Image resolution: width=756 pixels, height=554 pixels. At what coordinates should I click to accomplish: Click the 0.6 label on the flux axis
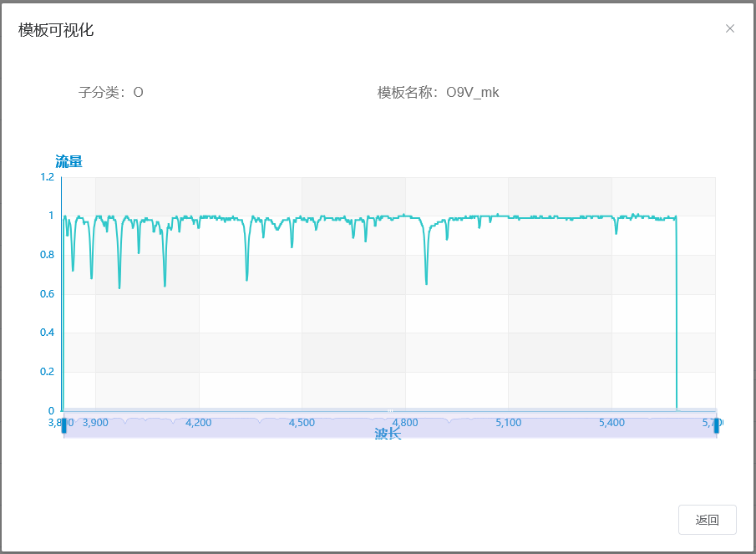[x=47, y=294]
